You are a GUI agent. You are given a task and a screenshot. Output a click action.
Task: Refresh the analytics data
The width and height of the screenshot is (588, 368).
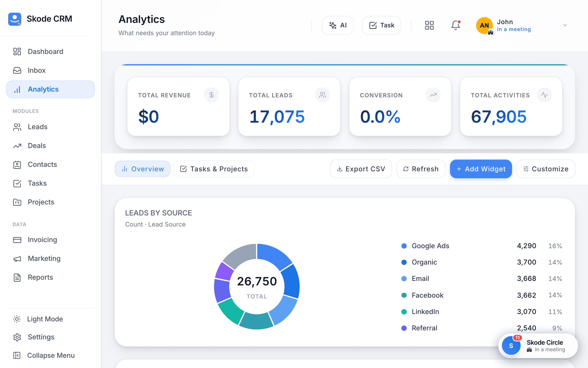click(x=421, y=169)
